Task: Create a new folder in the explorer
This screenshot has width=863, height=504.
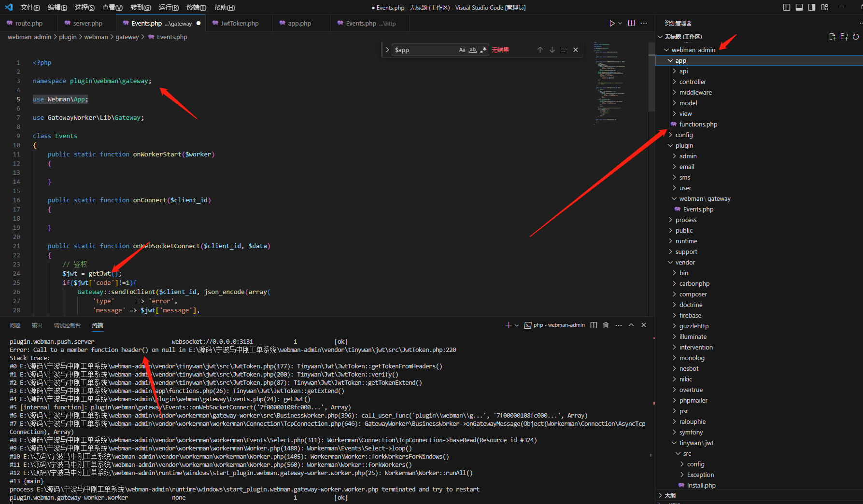Action: tap(844, 37)
